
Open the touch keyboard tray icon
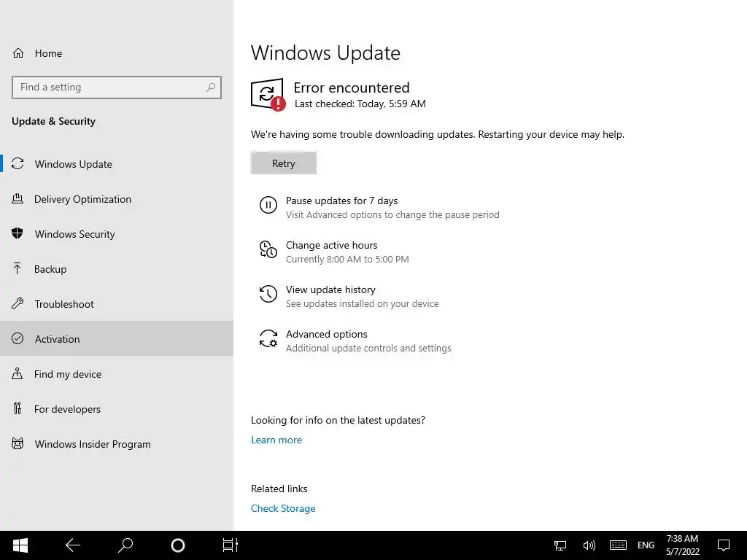pyautogui.click(x=618, y=545)
